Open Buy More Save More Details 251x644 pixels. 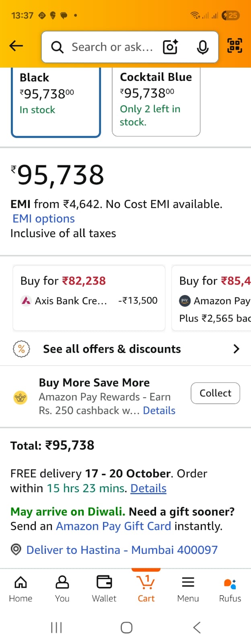click(159, 411)
